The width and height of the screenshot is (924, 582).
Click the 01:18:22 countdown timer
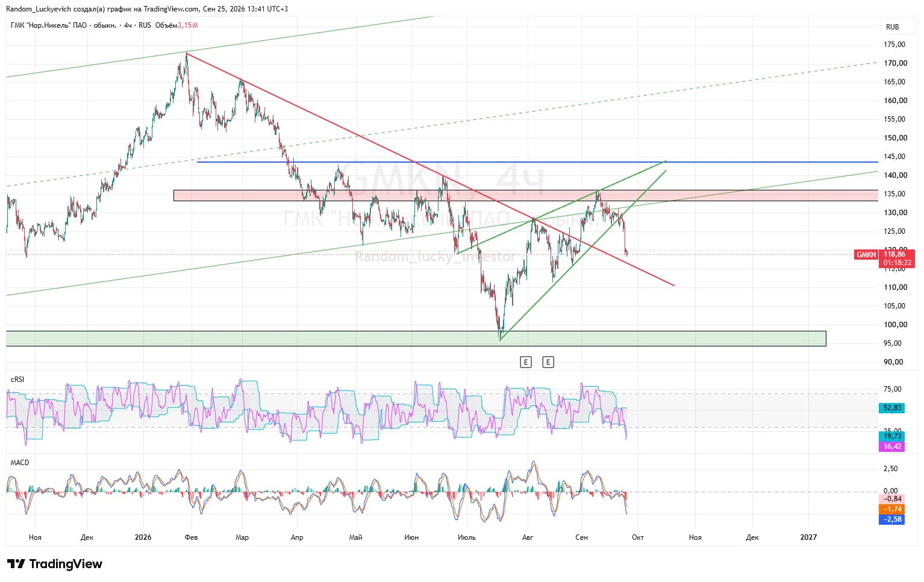(x=897, y=263)
